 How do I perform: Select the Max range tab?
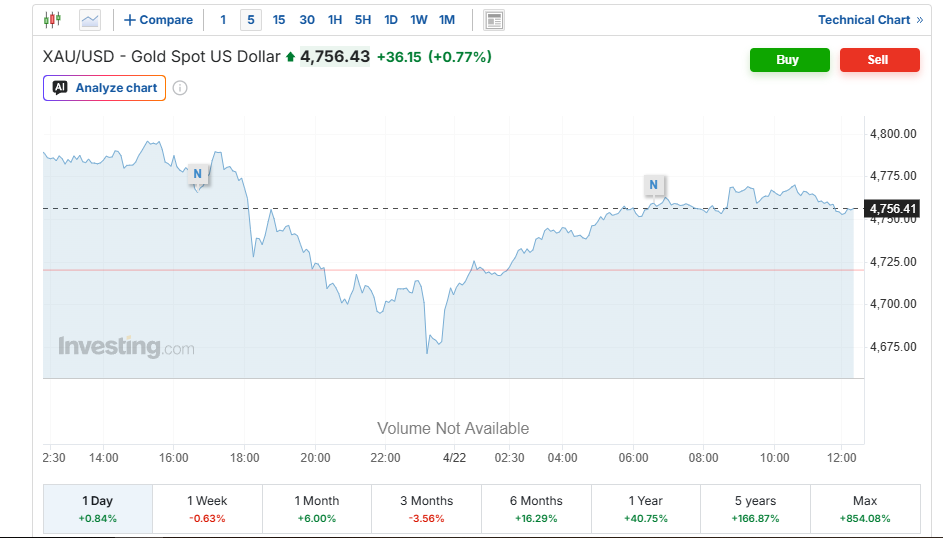coord(865,509)
